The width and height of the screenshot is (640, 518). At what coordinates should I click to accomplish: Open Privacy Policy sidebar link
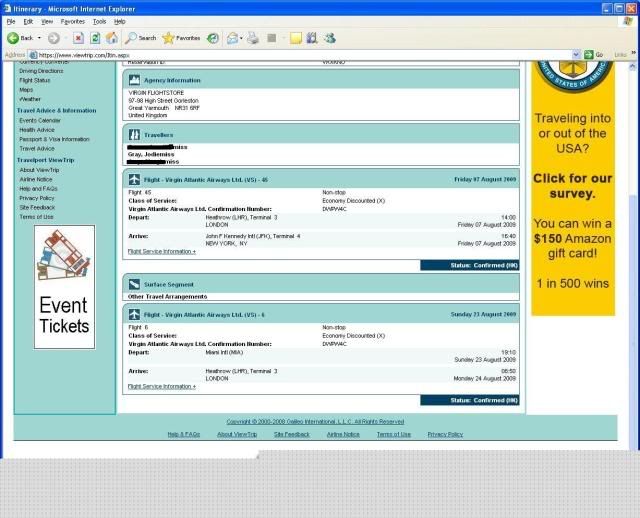[37, 198]
